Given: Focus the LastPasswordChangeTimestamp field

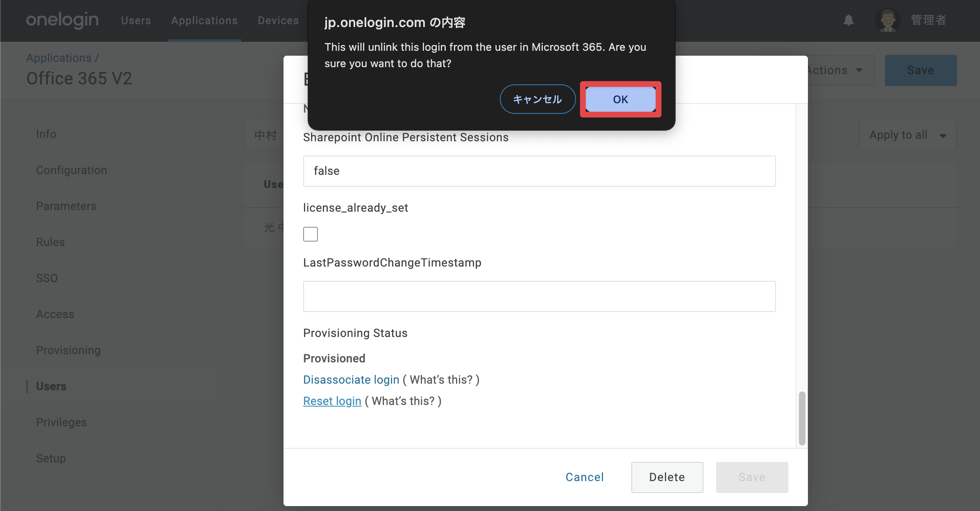Looking at the screenshot, I should pos(539,296).
